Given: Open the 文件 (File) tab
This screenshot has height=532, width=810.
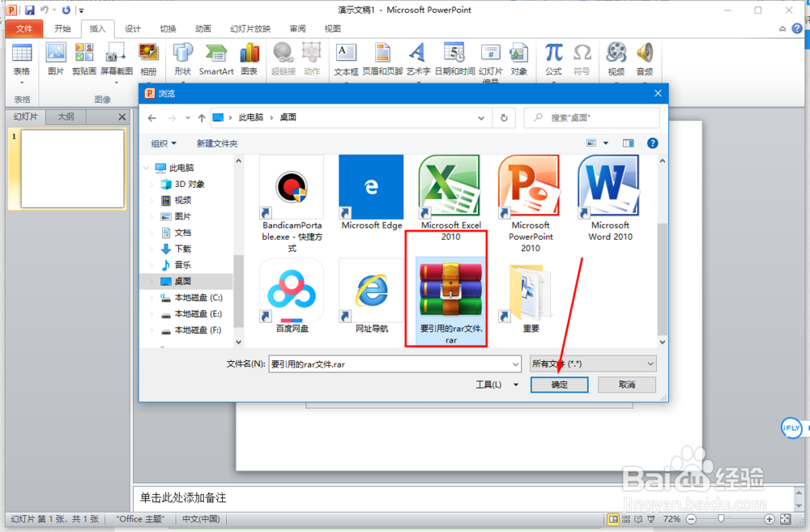Looking at the screenshot, I should 23,29.
